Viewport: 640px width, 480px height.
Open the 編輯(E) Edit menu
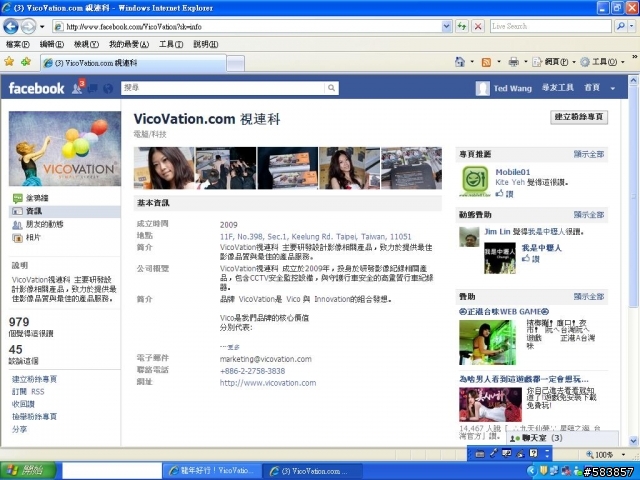point(51,44)
